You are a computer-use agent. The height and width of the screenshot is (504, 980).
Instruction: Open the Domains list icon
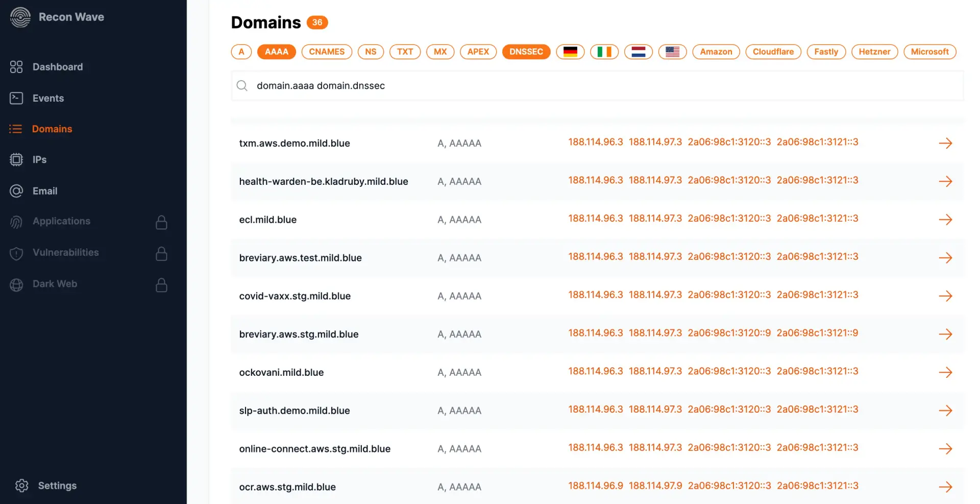[x=16, y=129]
